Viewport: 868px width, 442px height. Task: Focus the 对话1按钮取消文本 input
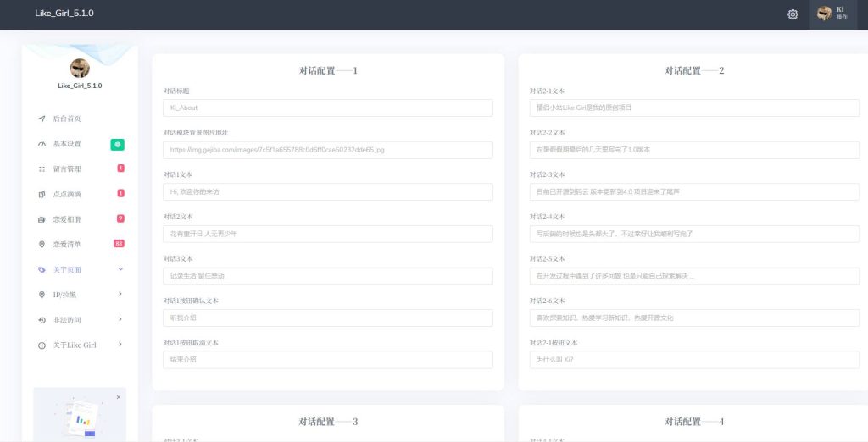(x=328, y=360)
